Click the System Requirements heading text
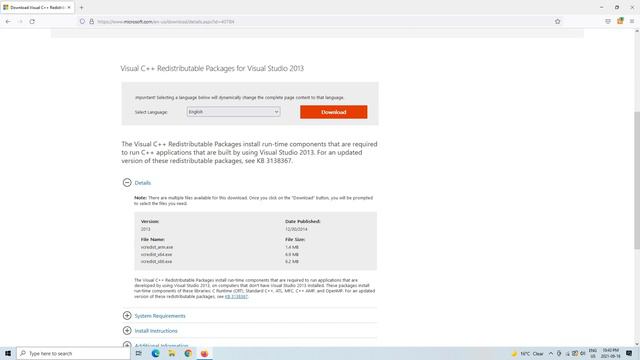 [160, 316]
